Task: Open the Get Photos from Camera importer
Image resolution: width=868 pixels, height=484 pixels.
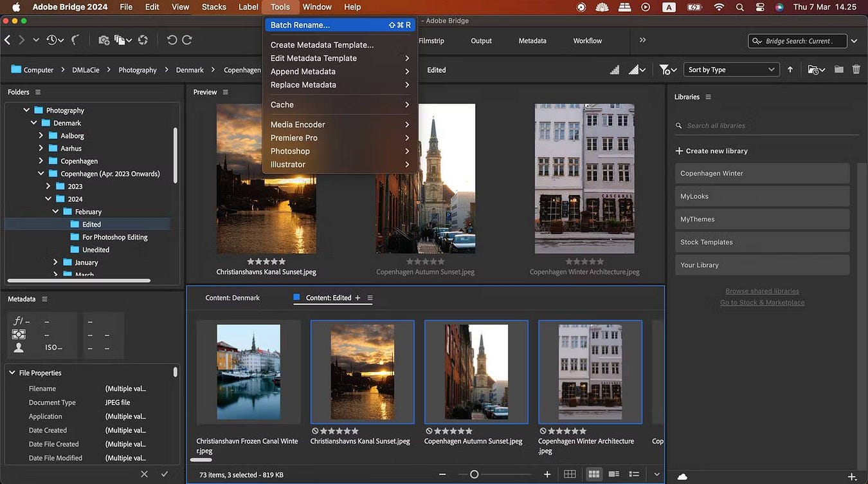Action: [x=103, y=40]
